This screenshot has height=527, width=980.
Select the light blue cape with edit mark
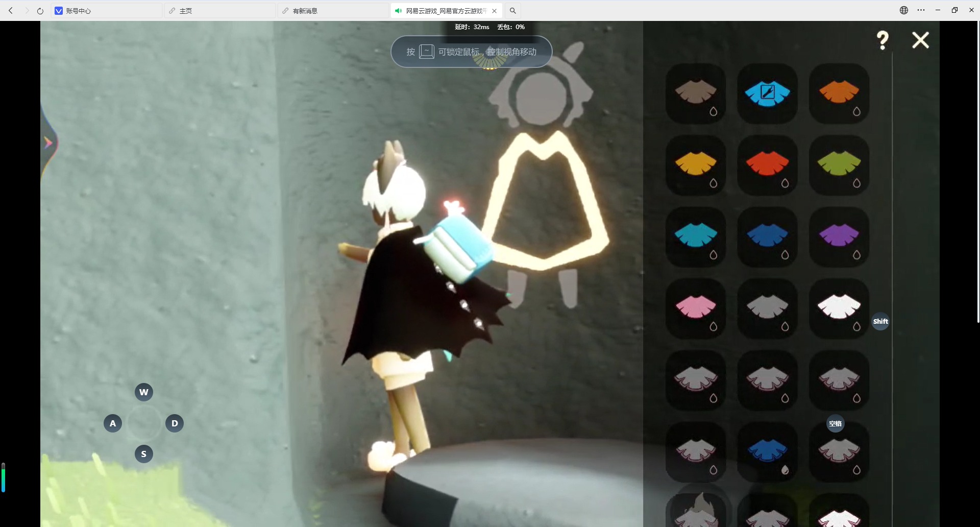(767, 93)
